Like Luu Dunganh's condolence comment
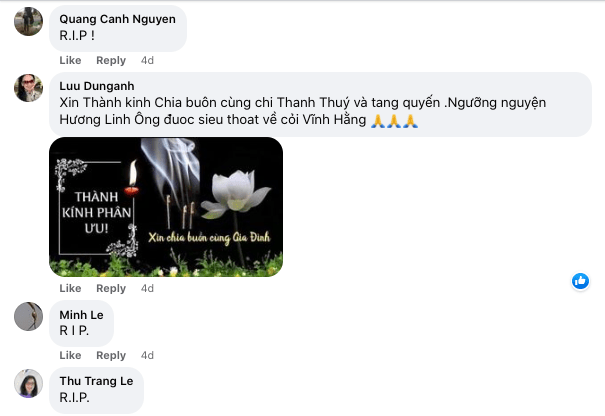The width and height of the screenshot is (605, 416). click(70, 288)
